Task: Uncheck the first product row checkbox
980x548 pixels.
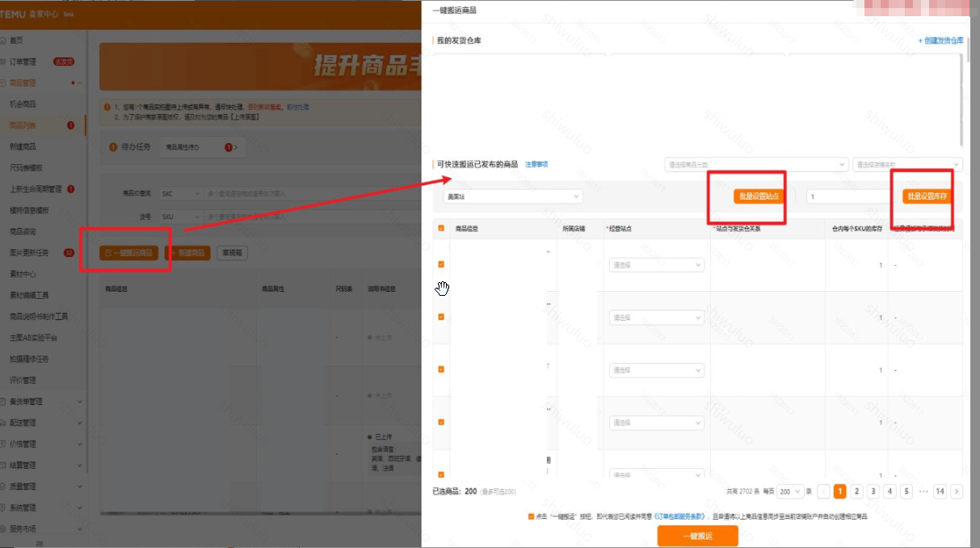Action: point(441,264)
